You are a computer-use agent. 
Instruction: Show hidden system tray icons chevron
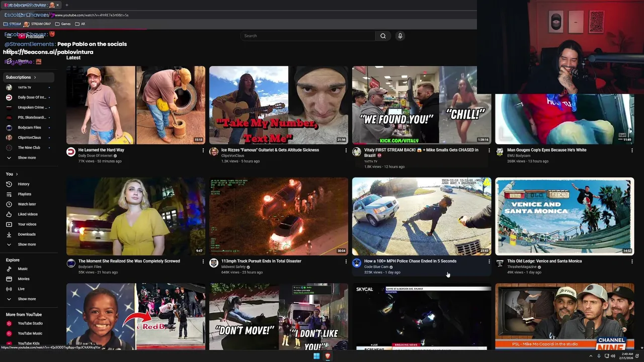tap(591, 356)
